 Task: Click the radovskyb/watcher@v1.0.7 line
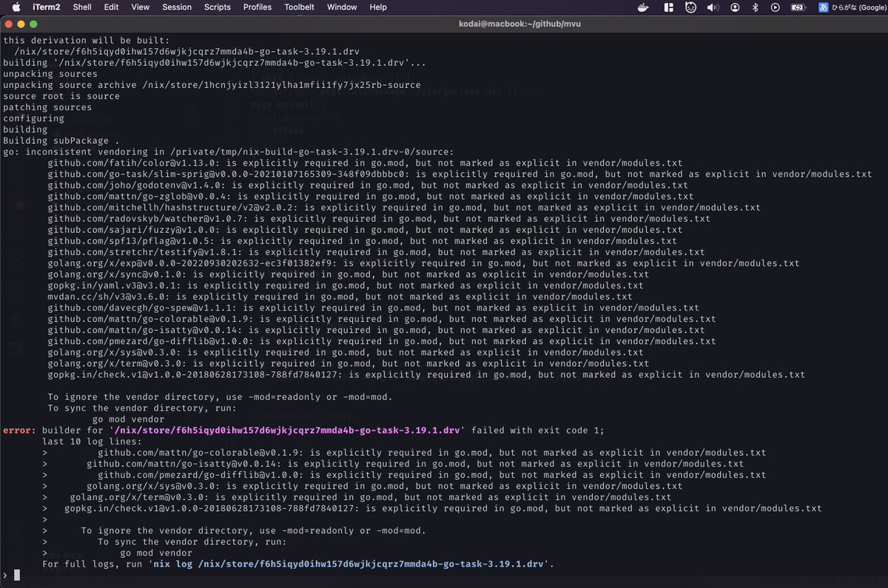click(x=379, y=218)
